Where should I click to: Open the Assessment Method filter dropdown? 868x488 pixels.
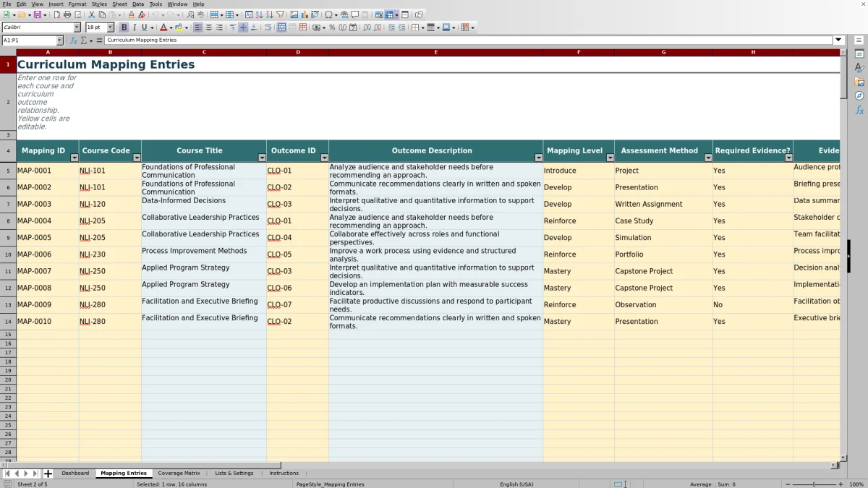(x=708, y=158)
